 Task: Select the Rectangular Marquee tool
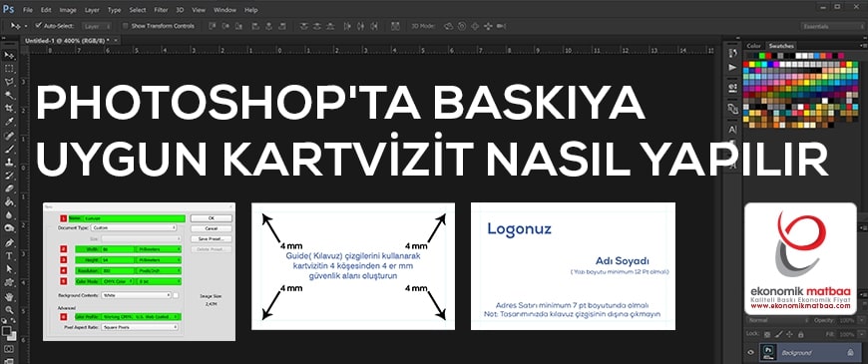(9, 69)
